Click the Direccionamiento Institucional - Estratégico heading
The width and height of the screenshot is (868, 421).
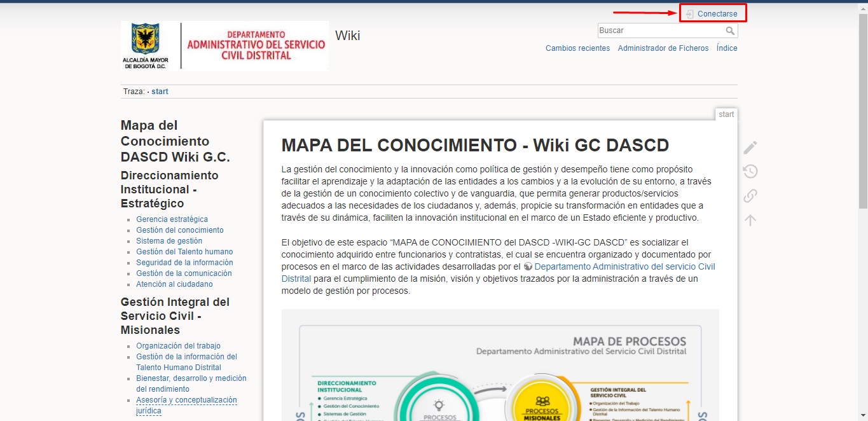point(170,190)
